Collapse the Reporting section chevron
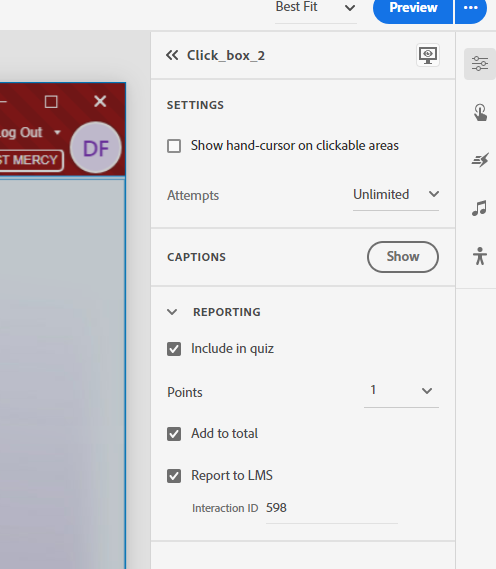 click(172, 312)
